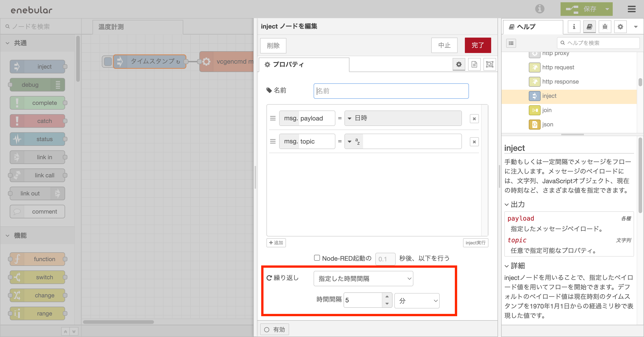Open the hamburger main menu
Screen dimensions: 644x337
pyautogui.click(x=632, y=9)
